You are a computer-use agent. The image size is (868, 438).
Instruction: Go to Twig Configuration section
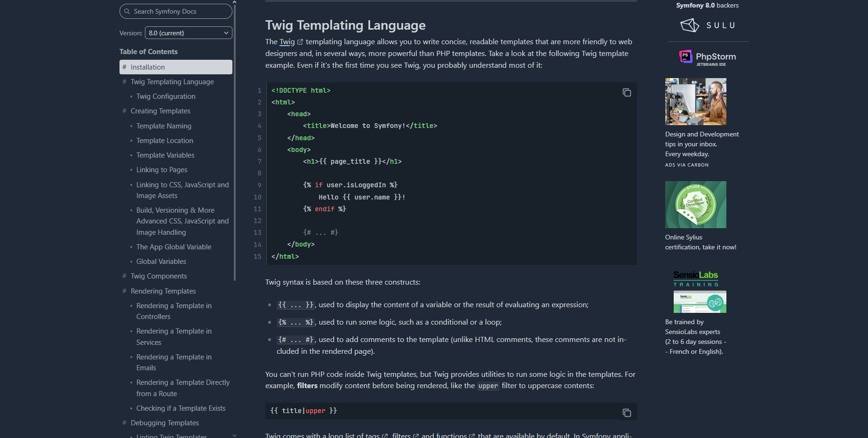point(166,96)
